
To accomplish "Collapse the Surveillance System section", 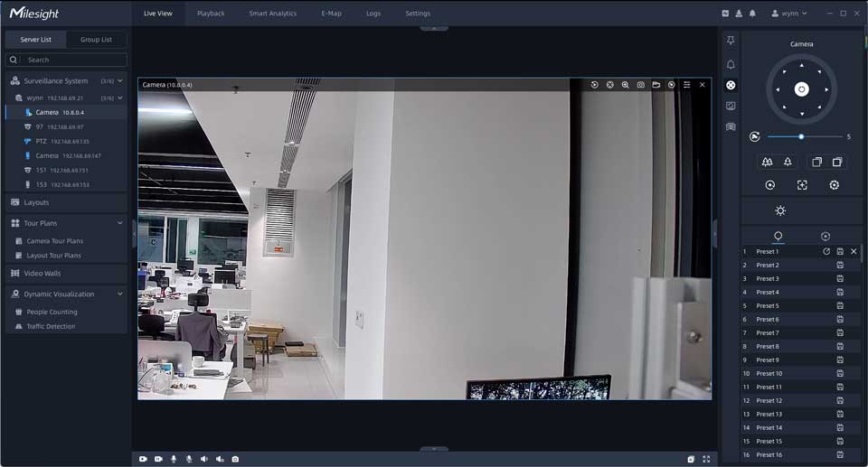I will coord(119,81).
